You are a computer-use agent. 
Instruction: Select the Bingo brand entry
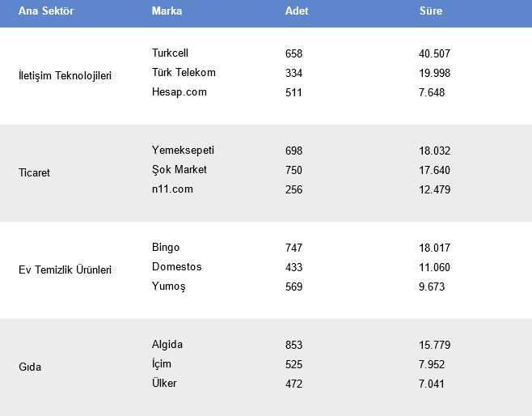coord(166,247)
